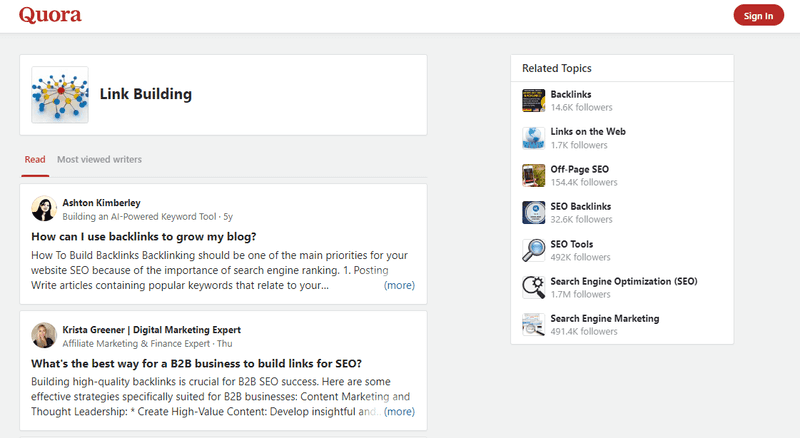
Task: Click the SEO Backlinks badge icon
Action: [533, 212]
